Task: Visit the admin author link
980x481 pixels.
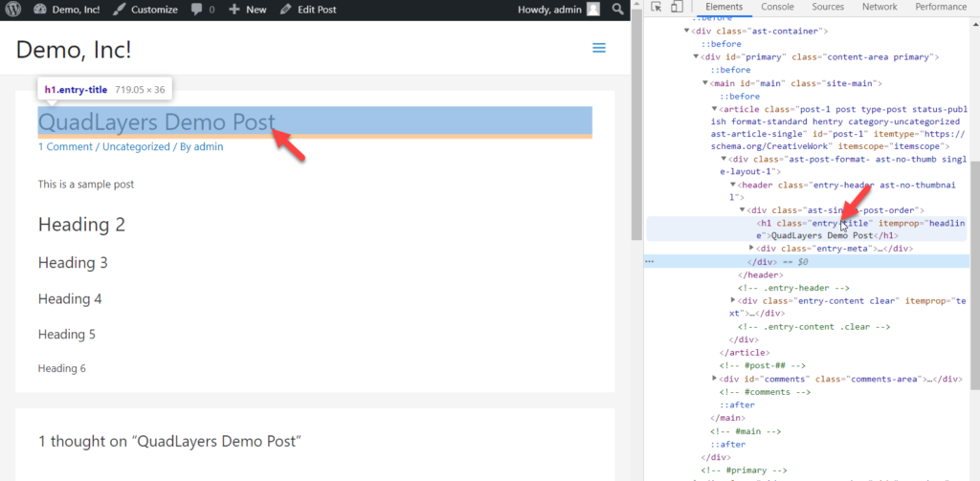Action: coord(208,147)
